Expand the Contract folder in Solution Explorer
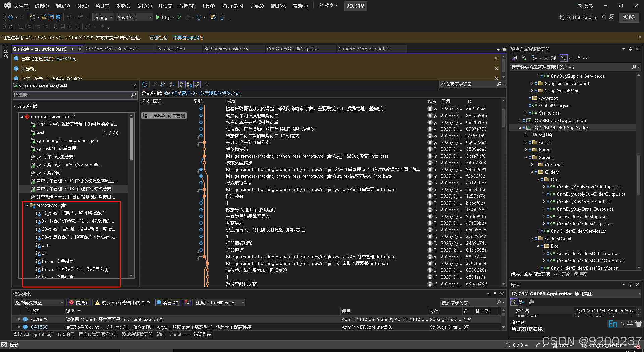The height and width of the screenshot is (352, 644). [532, 165]
